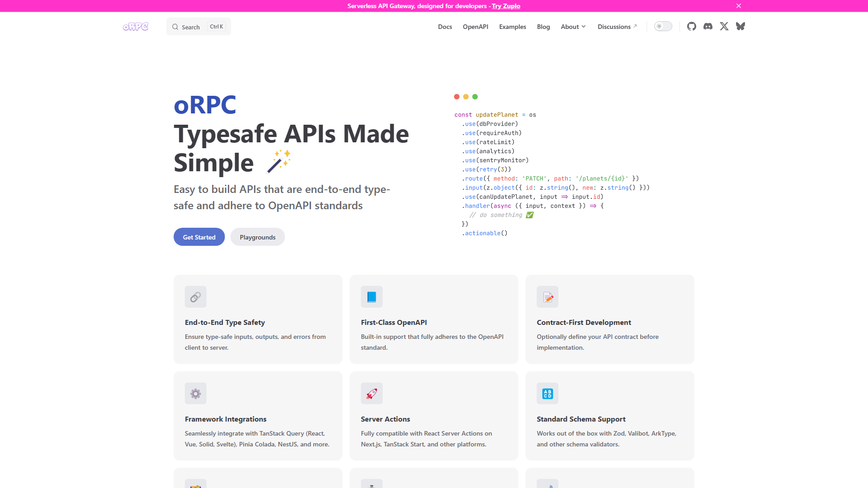This screenshot has height=488, width=868.
Task: Go to the Blog page
Action: click(x=543, y=27)
